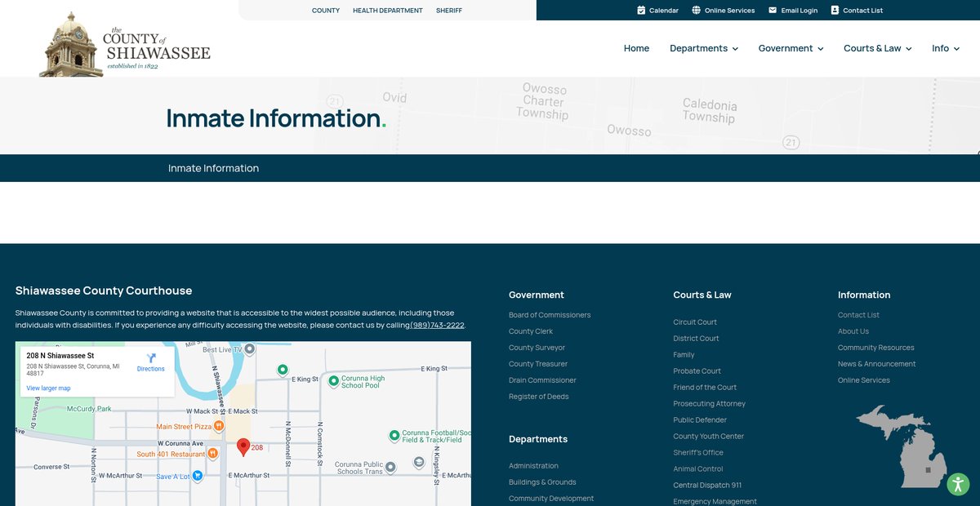Image resolution: width=980 pixels, height=506 pixels.
Task: Open the footer Contact List link
Action: [858, 315]
